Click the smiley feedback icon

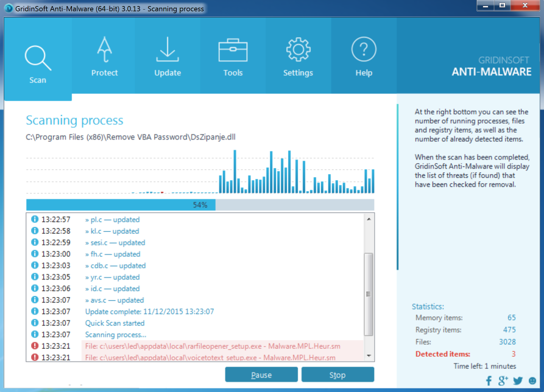click(532, 381)
